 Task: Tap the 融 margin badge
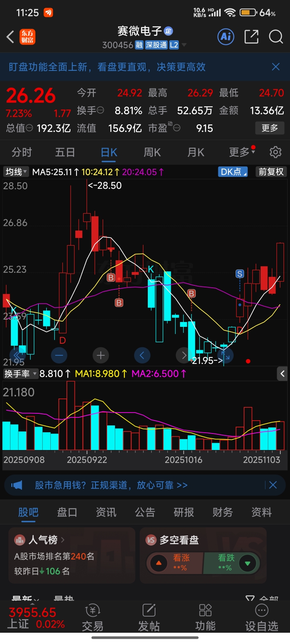(x=139, y=45)
